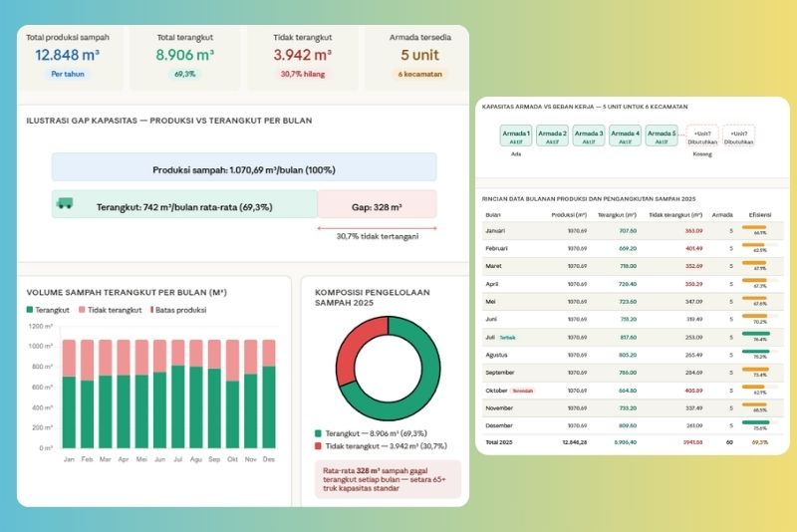Click the Juli efficiency progress bar

pos(756,336)
